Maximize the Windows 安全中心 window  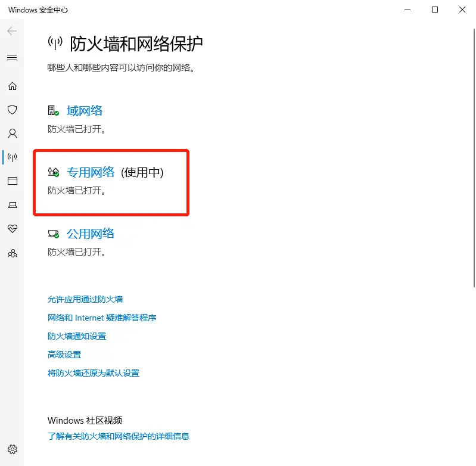click(x=435, y=10)
